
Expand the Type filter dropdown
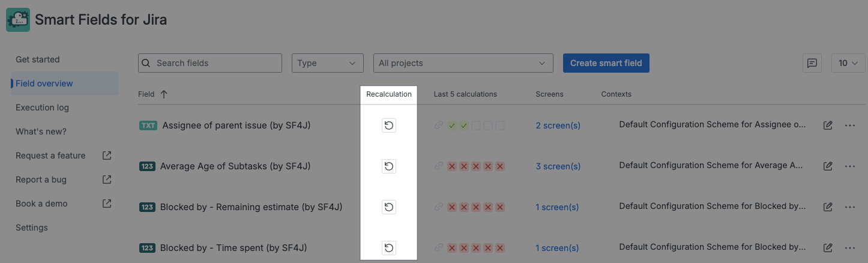tap(327, 63)
